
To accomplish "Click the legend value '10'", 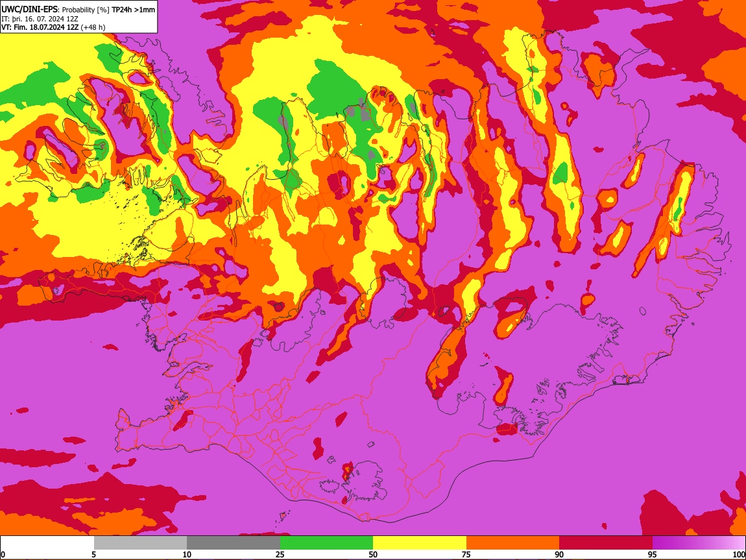I will pos(187,554).
